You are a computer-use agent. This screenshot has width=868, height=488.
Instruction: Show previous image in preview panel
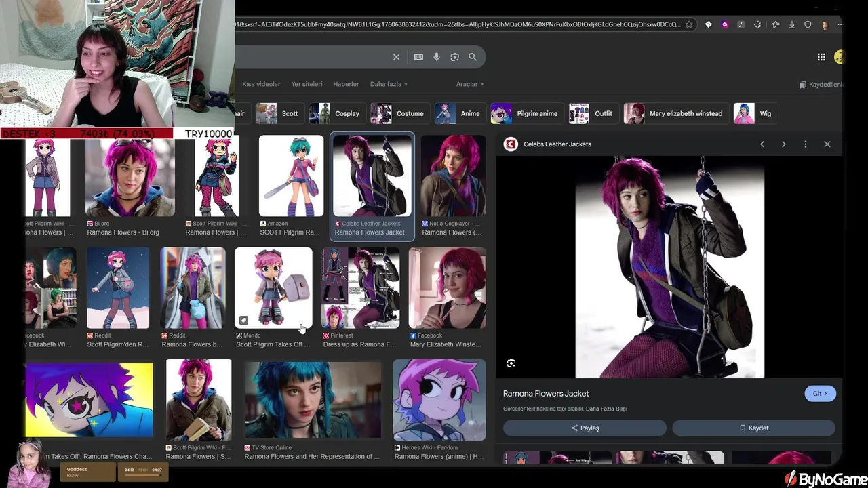pos(762,144)
